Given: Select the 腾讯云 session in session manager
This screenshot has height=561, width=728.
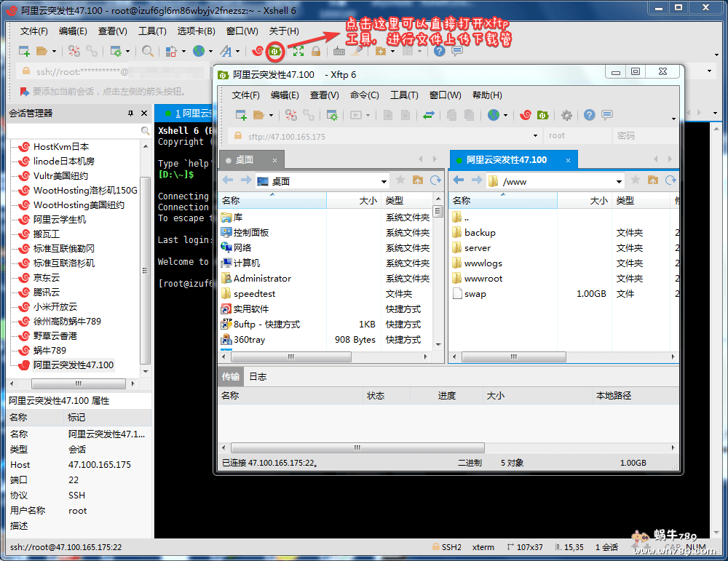Looking at the screenshot, I should [x=47, y=292].
